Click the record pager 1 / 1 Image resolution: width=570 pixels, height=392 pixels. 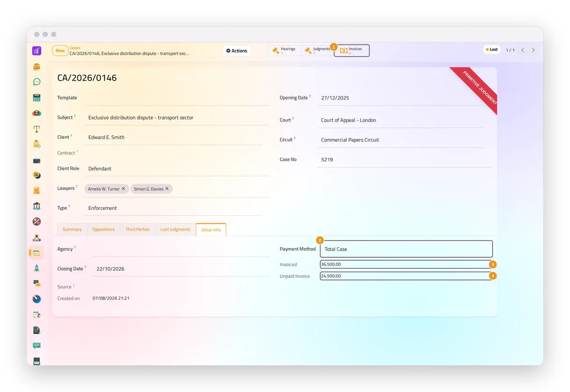(x=510, y=50)
